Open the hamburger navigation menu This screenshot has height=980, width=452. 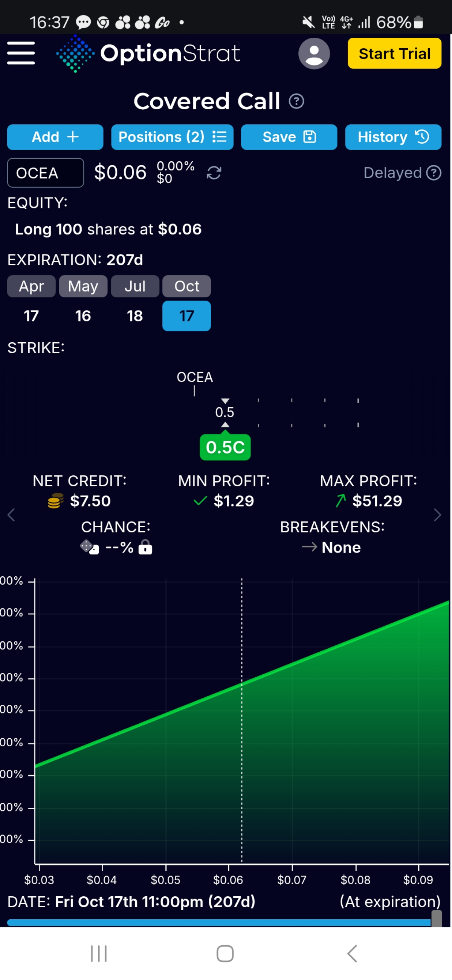coord(21,53)
